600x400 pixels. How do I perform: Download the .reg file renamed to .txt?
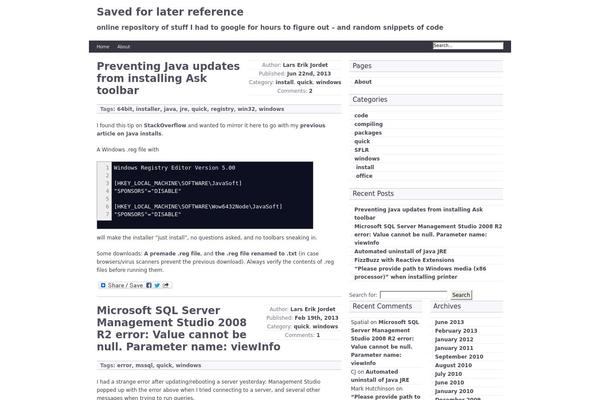[256, 253]
